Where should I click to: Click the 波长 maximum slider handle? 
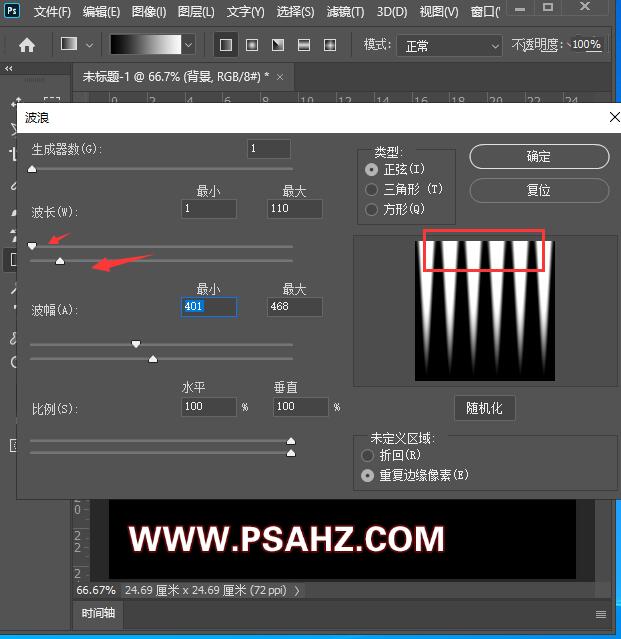pos(60,261)
